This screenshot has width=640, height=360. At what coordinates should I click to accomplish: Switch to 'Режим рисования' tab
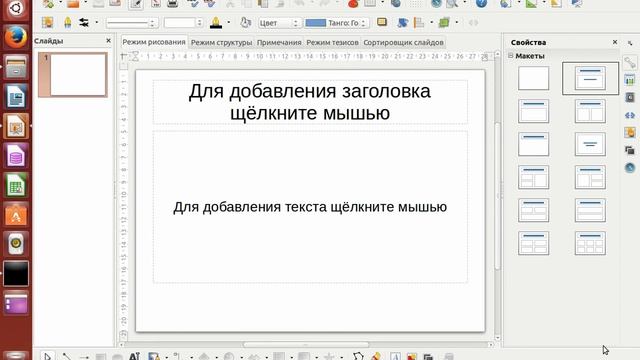154,42
